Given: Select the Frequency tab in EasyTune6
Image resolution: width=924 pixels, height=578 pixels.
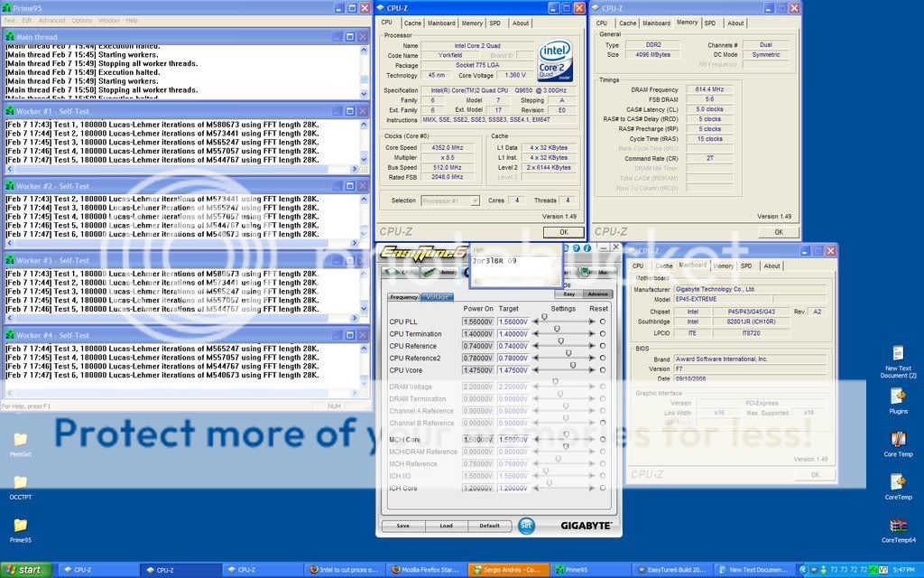Looking at the screenshot, I should point(403,297).
